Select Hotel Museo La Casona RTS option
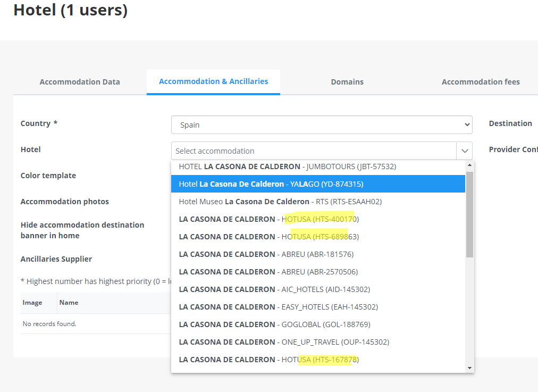Image resolution: width=538 pixels, height=392 pixels. (x=280, y=202)
